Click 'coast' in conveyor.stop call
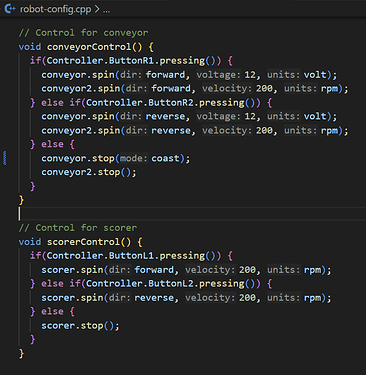This screenshot has height=375, width=366. [x=165, y=158]
